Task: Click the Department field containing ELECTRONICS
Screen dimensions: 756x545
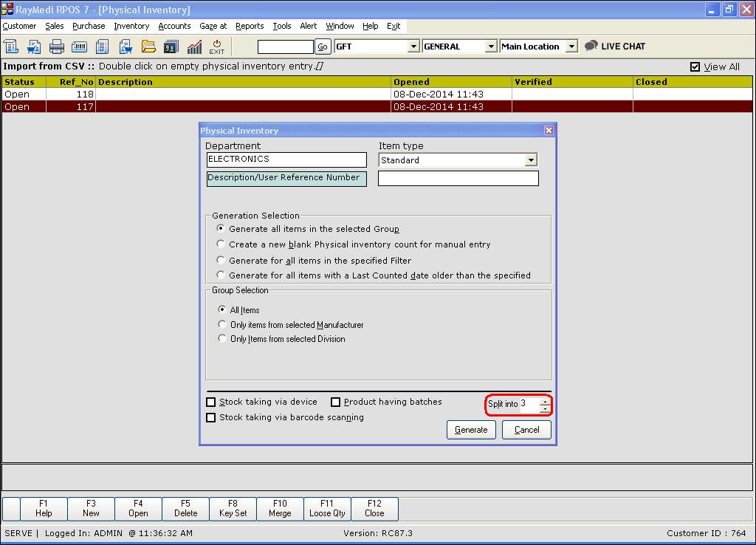Action: 286,160
